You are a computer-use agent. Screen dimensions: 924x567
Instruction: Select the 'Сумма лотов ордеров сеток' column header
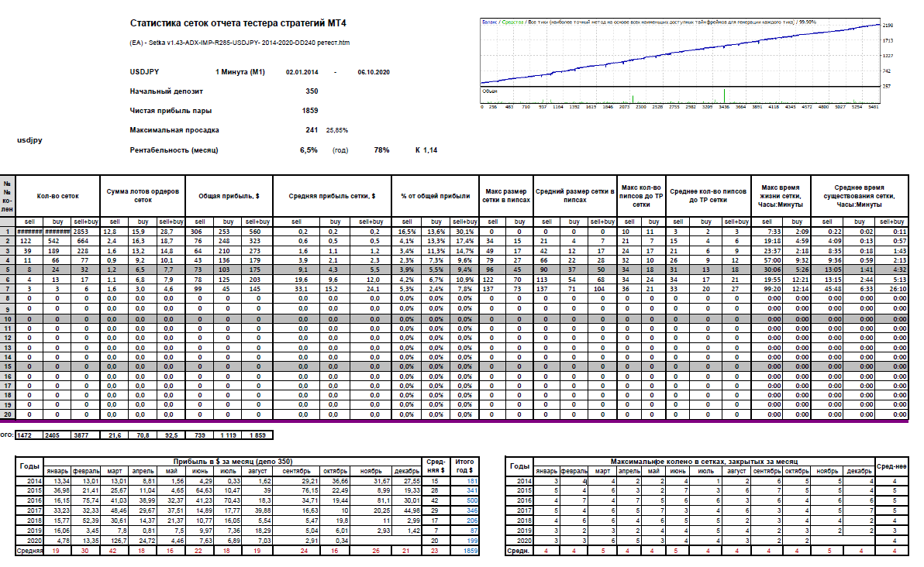coord(143,196)
